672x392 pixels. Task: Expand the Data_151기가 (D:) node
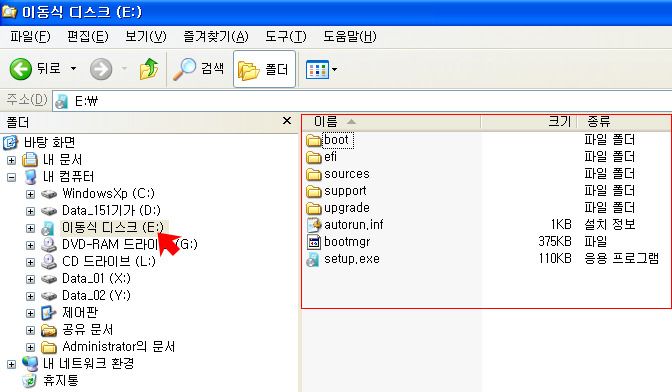tap(30, 211)
